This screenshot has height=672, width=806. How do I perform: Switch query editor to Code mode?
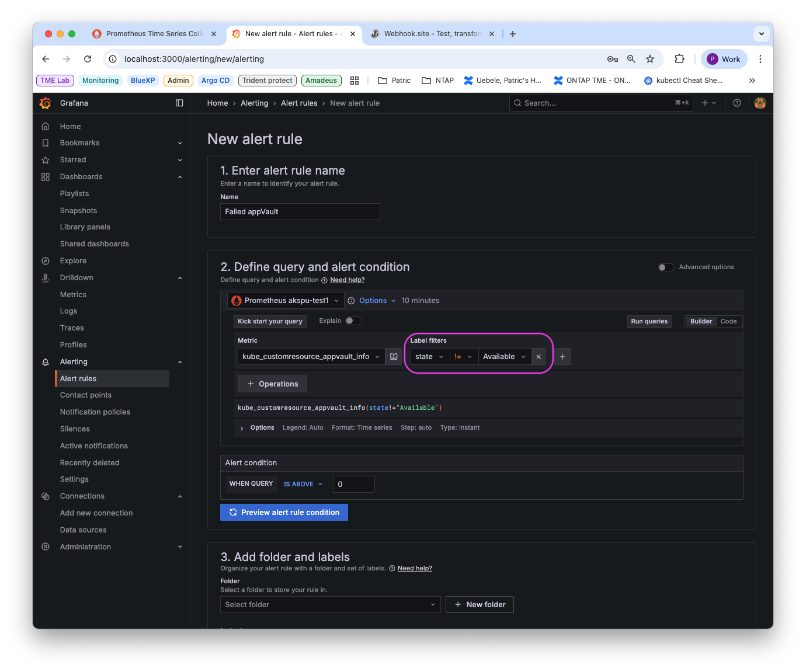(728, 322)
